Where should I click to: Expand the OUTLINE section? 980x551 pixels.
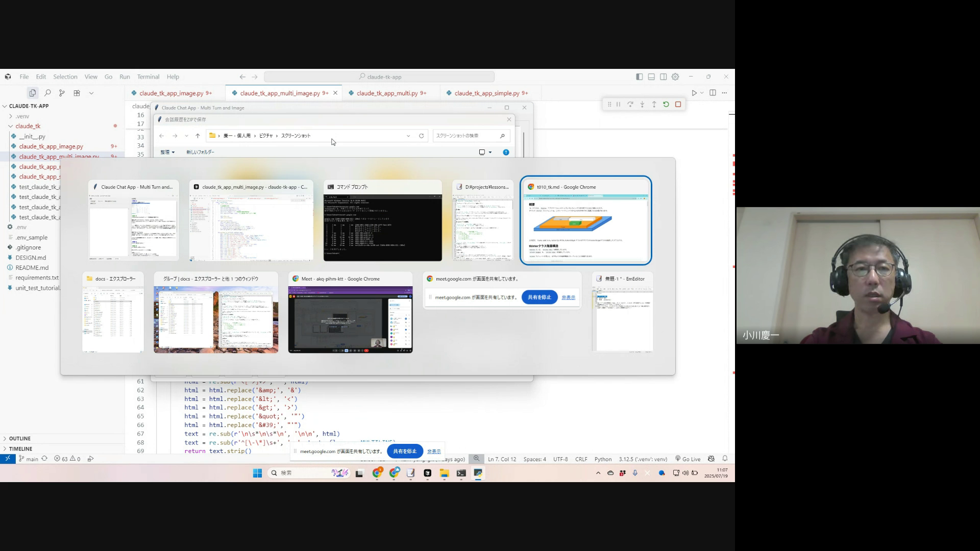20,438
